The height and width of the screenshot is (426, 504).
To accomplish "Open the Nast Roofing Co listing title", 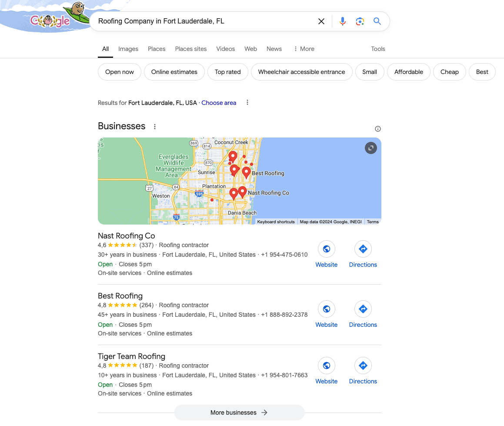I will (126, 236).
